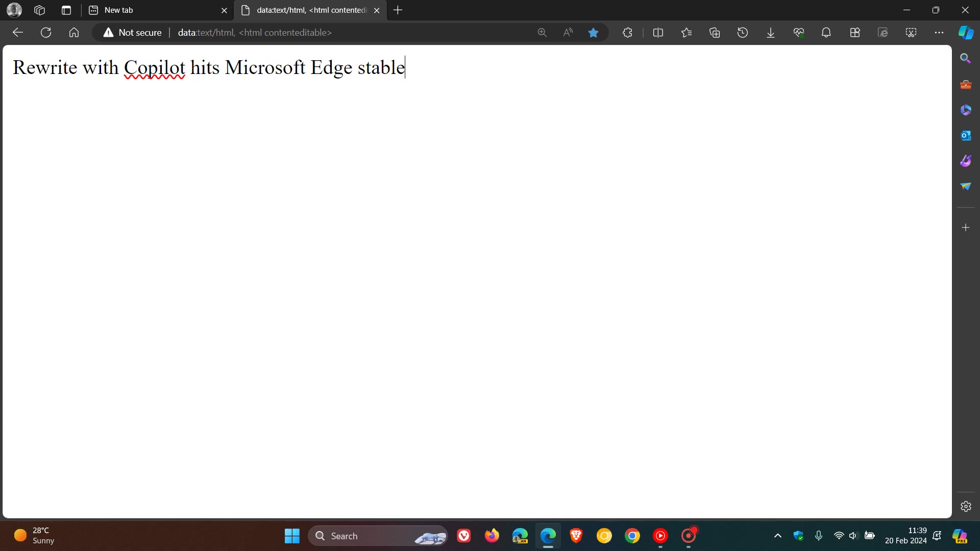
Task: Toggle the favorites star for this page
Action: [593, 33]
